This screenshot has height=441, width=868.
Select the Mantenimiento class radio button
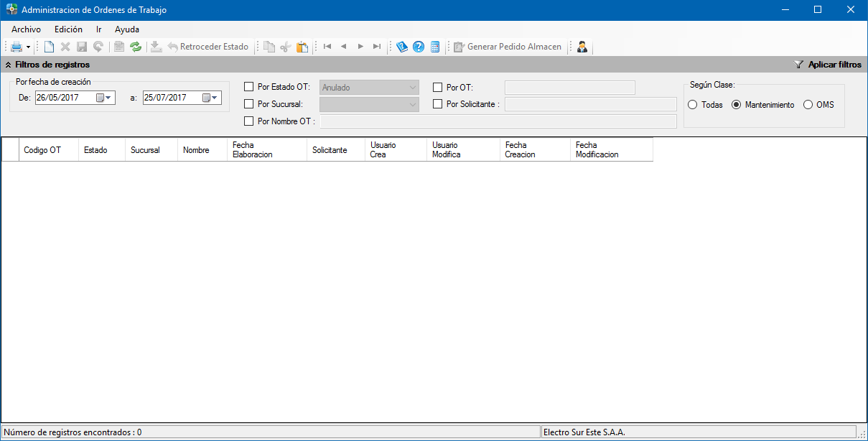click(x=736, y=105)
